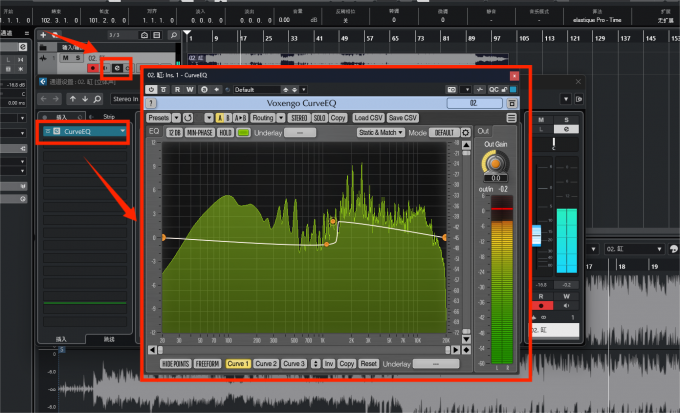
Task: Solo track 02 with the S button
Action: 78,58
